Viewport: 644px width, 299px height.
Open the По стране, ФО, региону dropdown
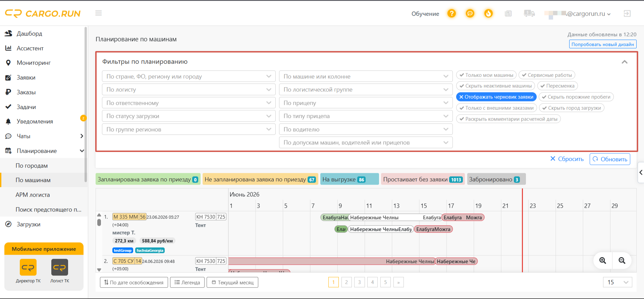click(x=189, y=76)
